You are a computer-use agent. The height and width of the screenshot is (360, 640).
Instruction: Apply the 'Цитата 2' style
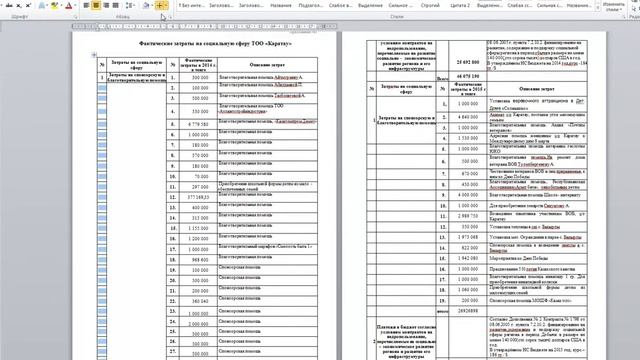point(460,5)
